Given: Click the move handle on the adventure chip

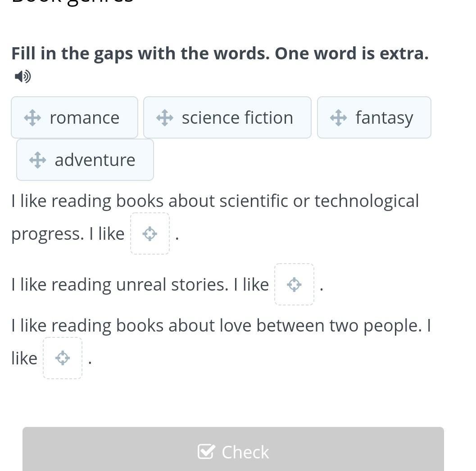Looking at the screenshot, I should click(x=38, y=160).
